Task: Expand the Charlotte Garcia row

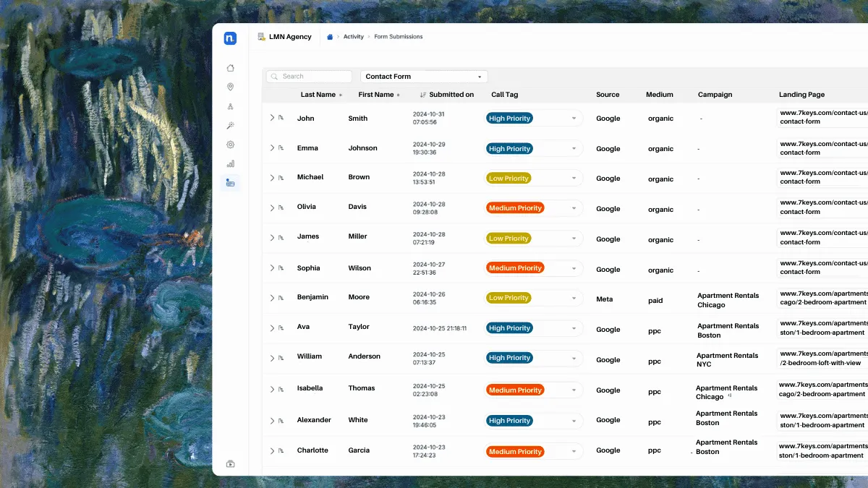Action: (x=272, y=451)
